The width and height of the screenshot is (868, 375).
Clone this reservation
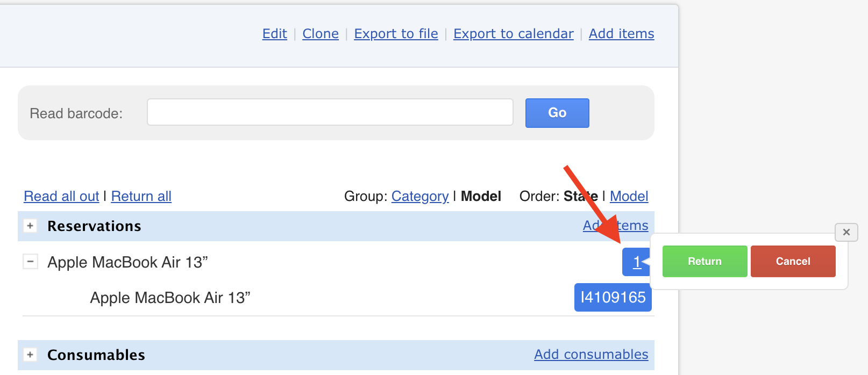(x=321, y=34)
